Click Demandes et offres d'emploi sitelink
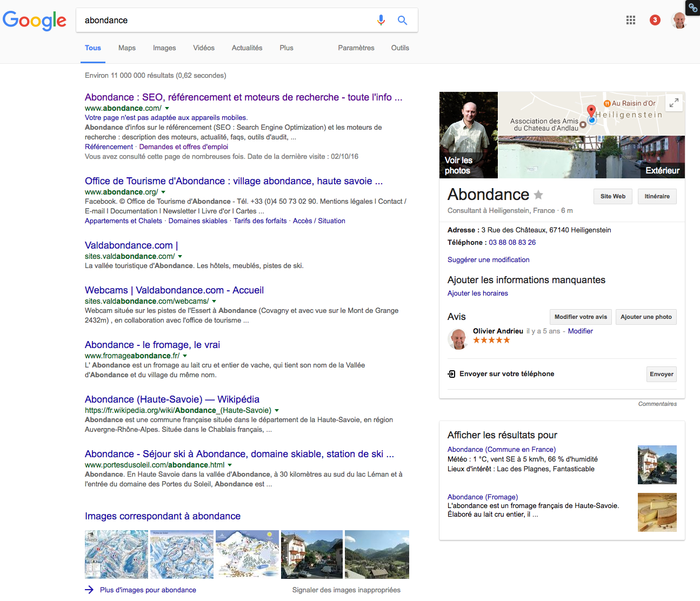700x601 pixels. (184, 147)
